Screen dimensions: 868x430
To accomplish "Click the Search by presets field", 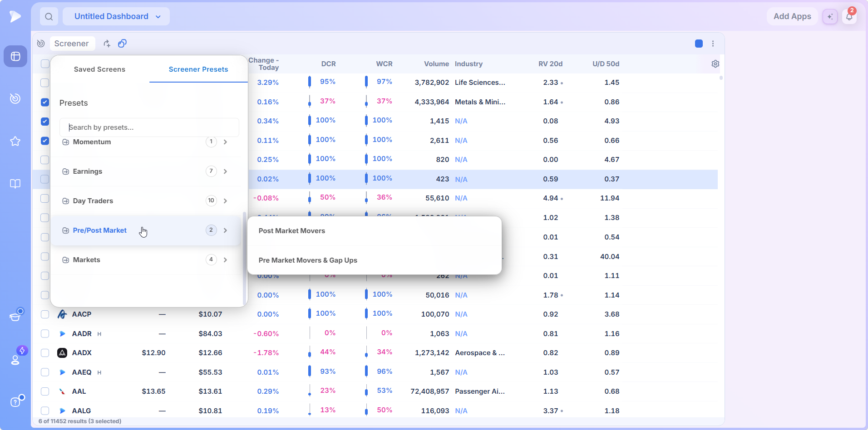I will (149, 127).
